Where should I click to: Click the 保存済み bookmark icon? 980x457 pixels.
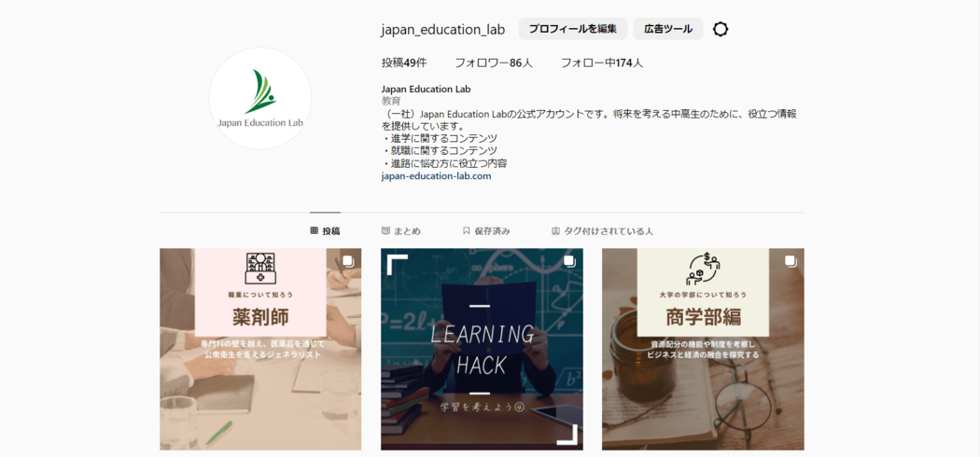[467, 231]
